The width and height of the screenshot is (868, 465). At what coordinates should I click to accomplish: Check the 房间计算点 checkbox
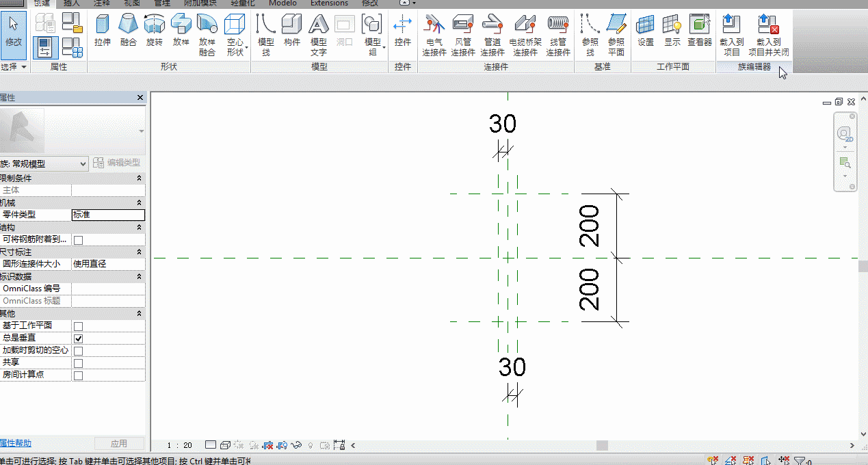click(x=79, y=375)
